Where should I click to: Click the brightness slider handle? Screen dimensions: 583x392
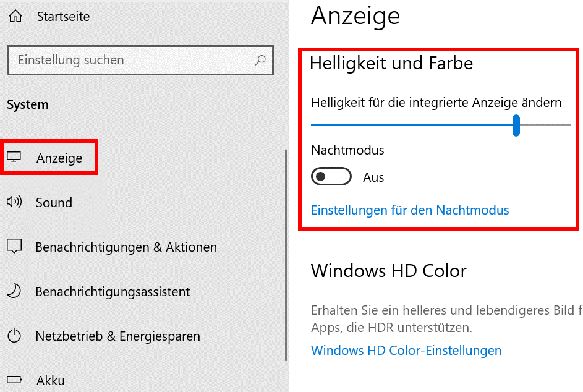coord(516,126)
